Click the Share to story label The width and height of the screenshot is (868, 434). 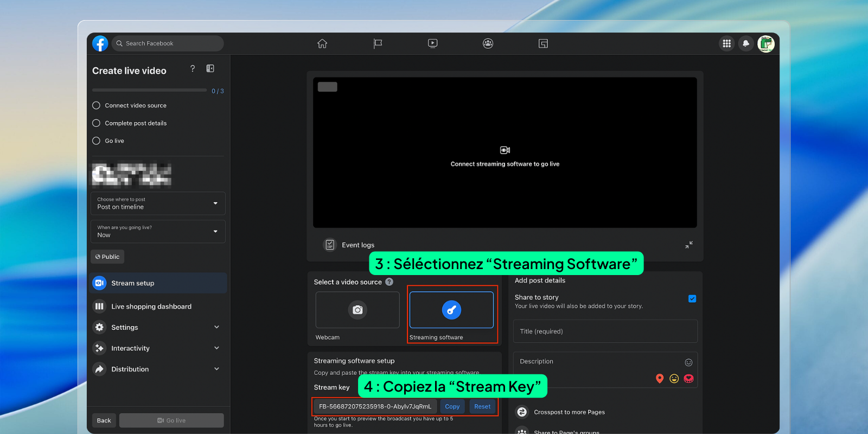[537, 297]
